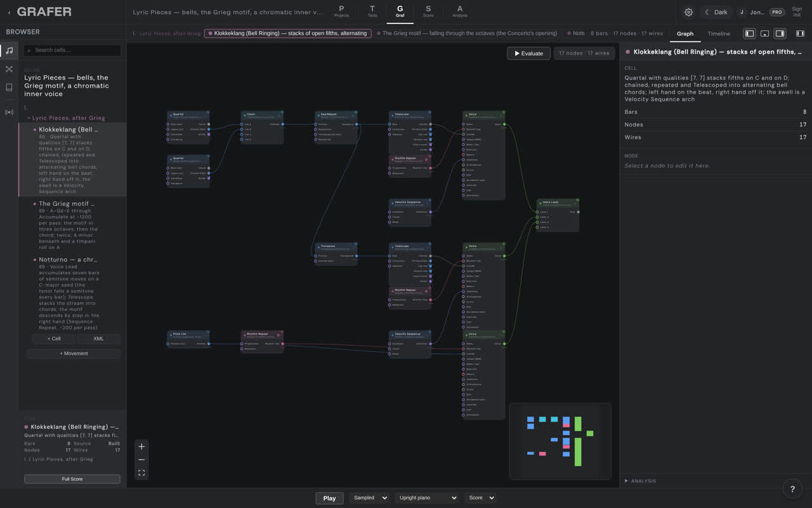
Task: Zoom in the graph with plus icon
Action: (x=141, y=446)
